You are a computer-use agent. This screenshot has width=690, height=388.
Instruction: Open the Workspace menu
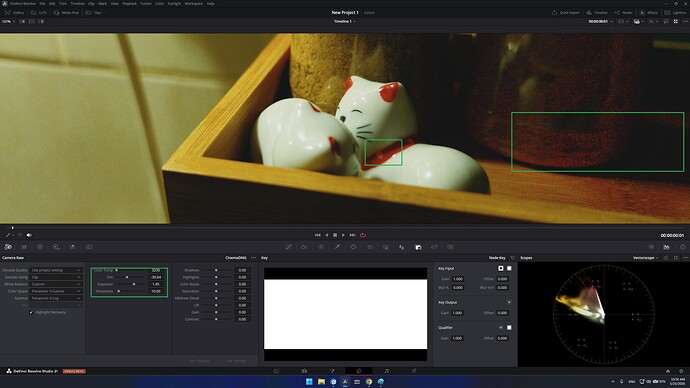click(194, 4)
